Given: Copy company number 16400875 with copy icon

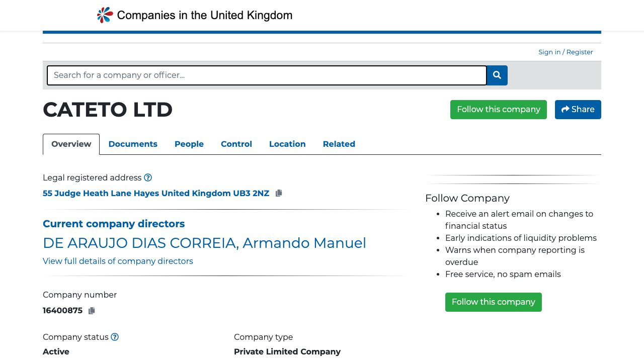Looking at the screenshot, I should [x=92, y=311].
